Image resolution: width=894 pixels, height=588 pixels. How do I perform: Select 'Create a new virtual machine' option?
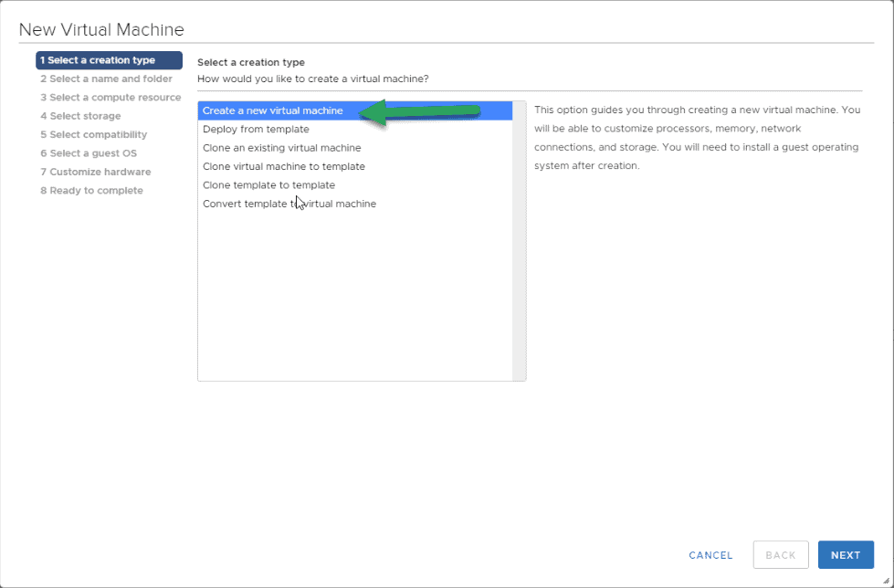point(354,110)
